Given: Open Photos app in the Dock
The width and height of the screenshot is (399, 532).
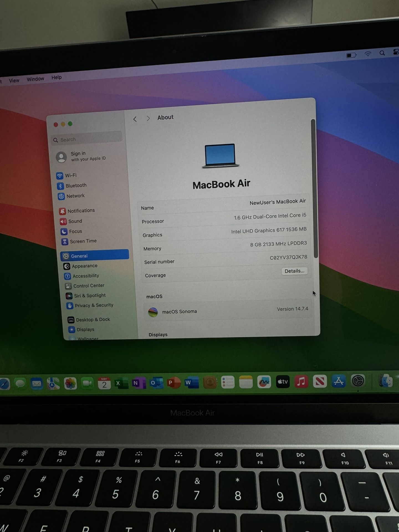Looking at the screenshot, I should tap(70, 383).
